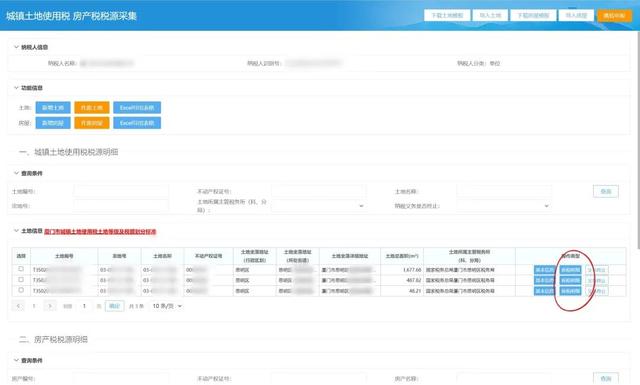The height and width of the screenshot is (385, 640).
Task: Click the first white download land template button in header
Action: click(x=447, y=16)
